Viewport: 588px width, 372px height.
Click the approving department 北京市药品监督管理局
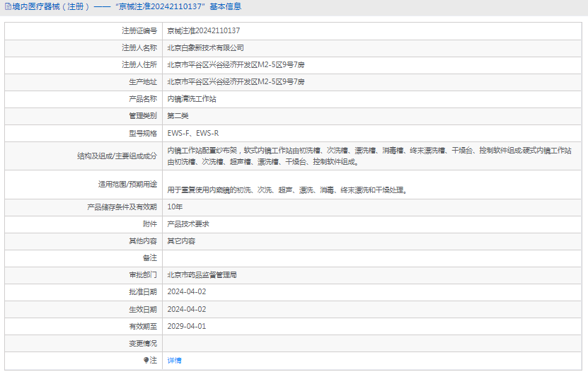click(202, 275)
